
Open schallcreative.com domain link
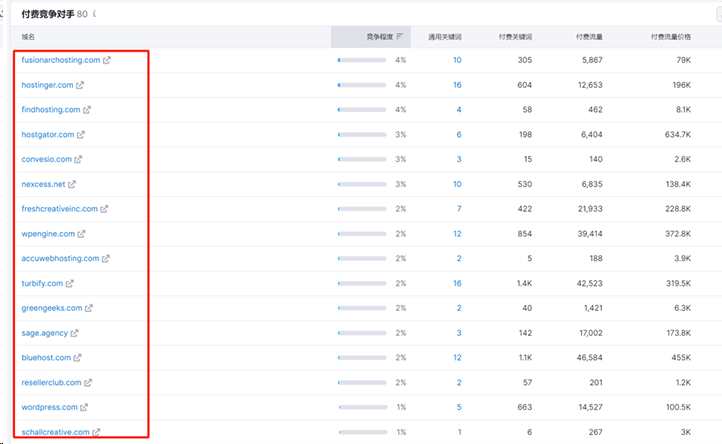(x=55, y=432)
